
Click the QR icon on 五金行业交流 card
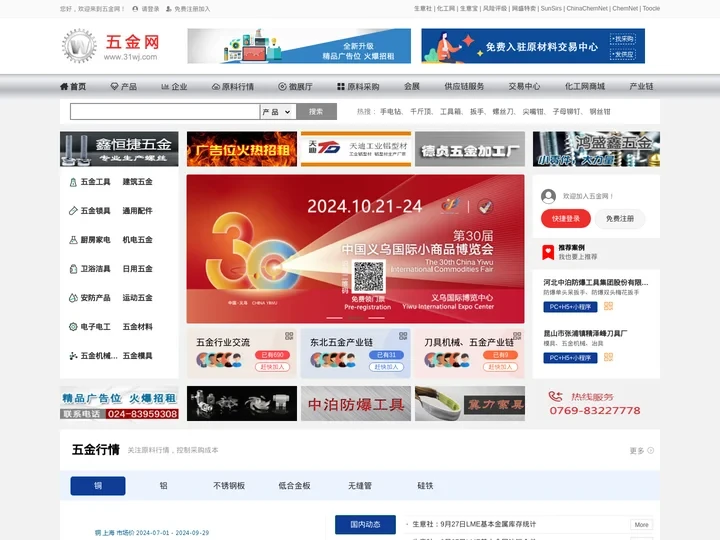coord(289,336)
